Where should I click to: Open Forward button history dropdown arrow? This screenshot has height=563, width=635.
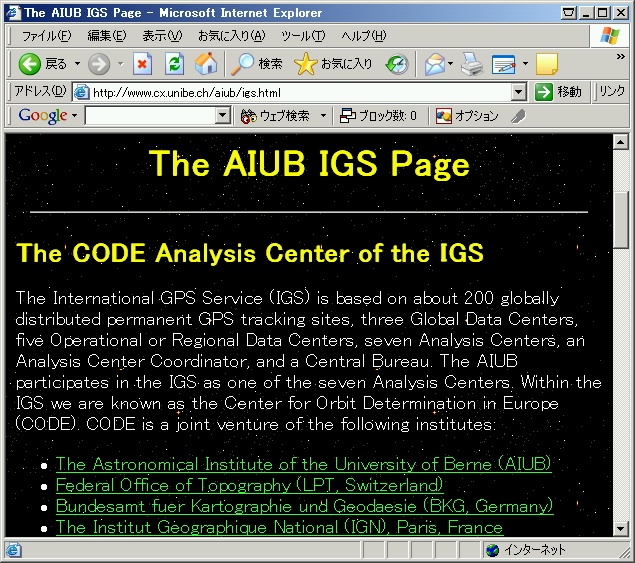tap(120, 64)
